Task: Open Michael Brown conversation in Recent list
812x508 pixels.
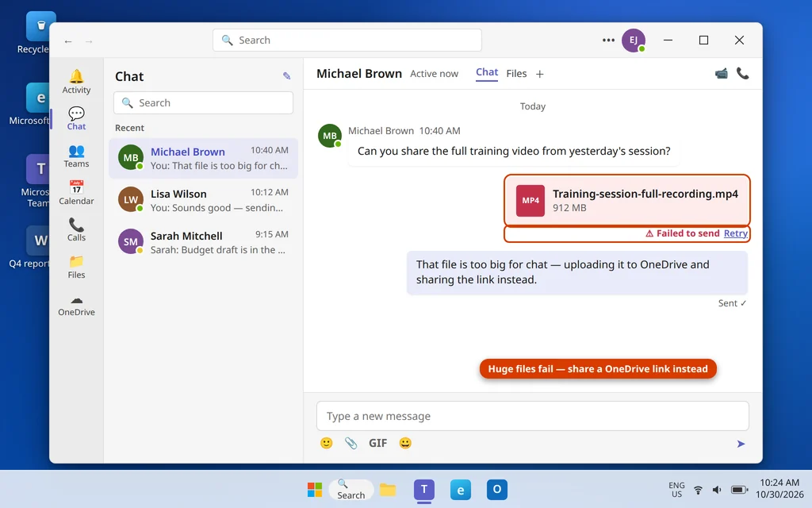Action: pyautogui.click(x=203, y=158)
